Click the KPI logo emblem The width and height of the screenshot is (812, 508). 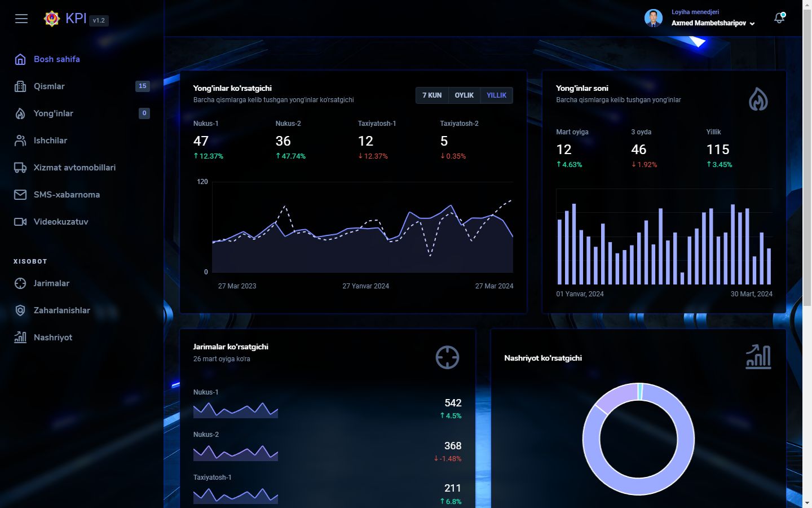[52, 19]
